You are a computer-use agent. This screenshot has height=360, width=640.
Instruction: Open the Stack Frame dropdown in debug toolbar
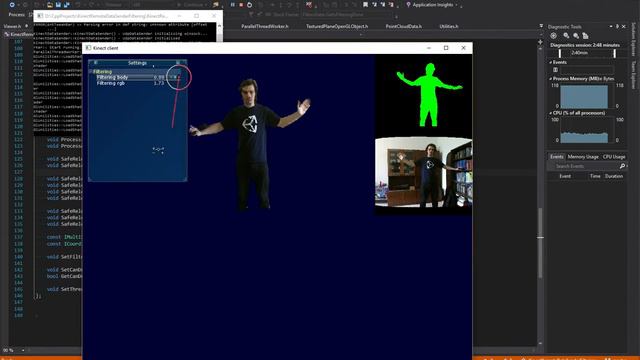tap(349, 15)
